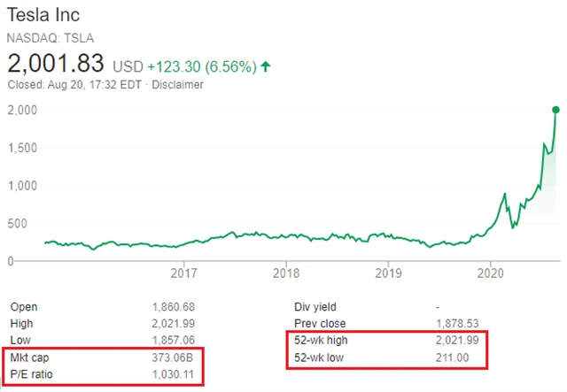Image resolution: width=567 pixels, height=392 pixels.
Task: Click the 2019 label on the chart axis
Action: [388, 275]
